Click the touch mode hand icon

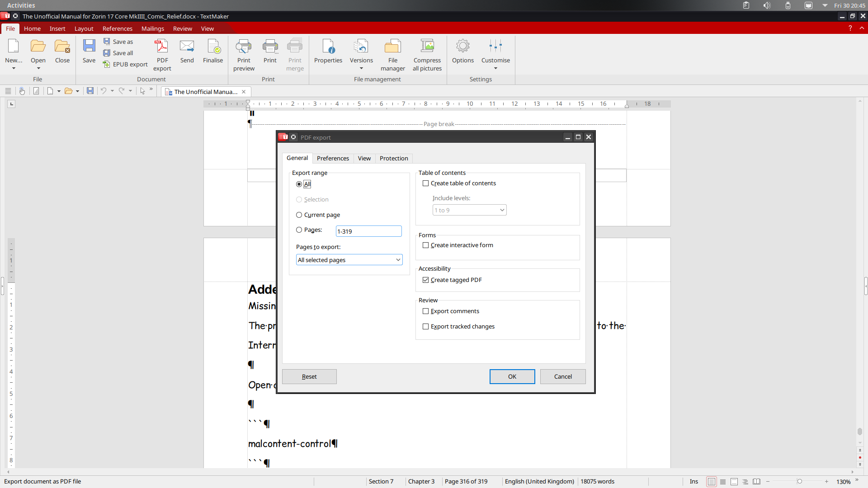[22, 91]
